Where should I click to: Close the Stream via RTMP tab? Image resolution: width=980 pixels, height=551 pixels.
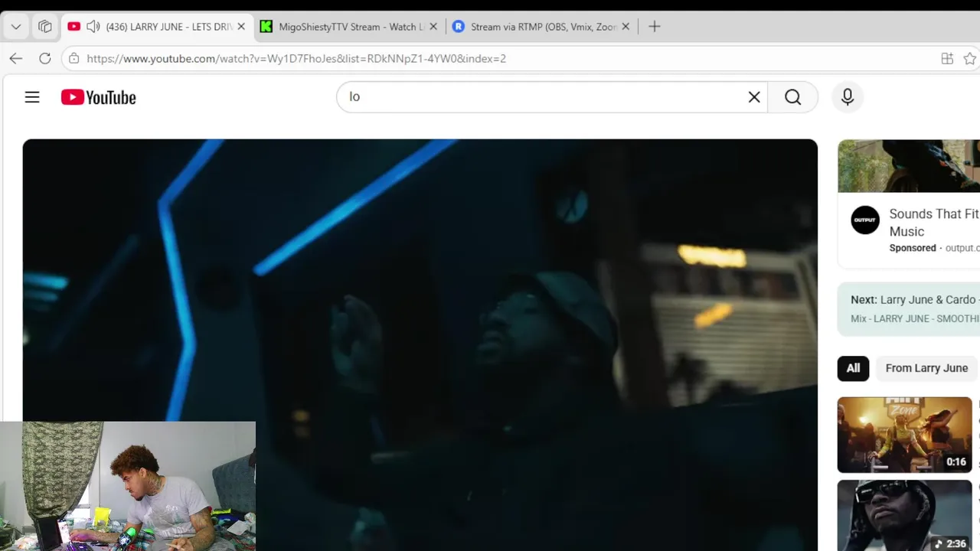(626, 27)
